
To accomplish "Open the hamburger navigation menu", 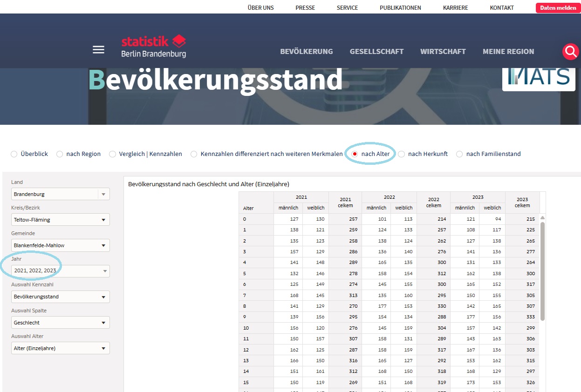I will coord(98,50).
